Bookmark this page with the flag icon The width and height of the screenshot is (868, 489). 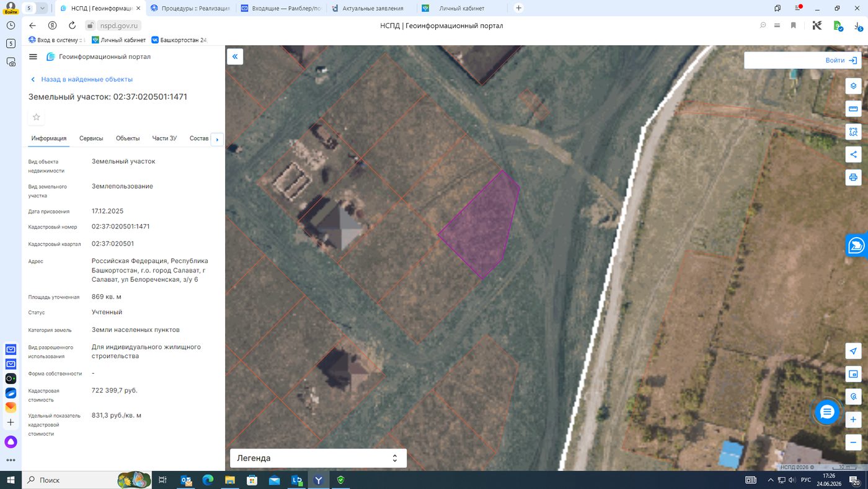tap(793, 25)
